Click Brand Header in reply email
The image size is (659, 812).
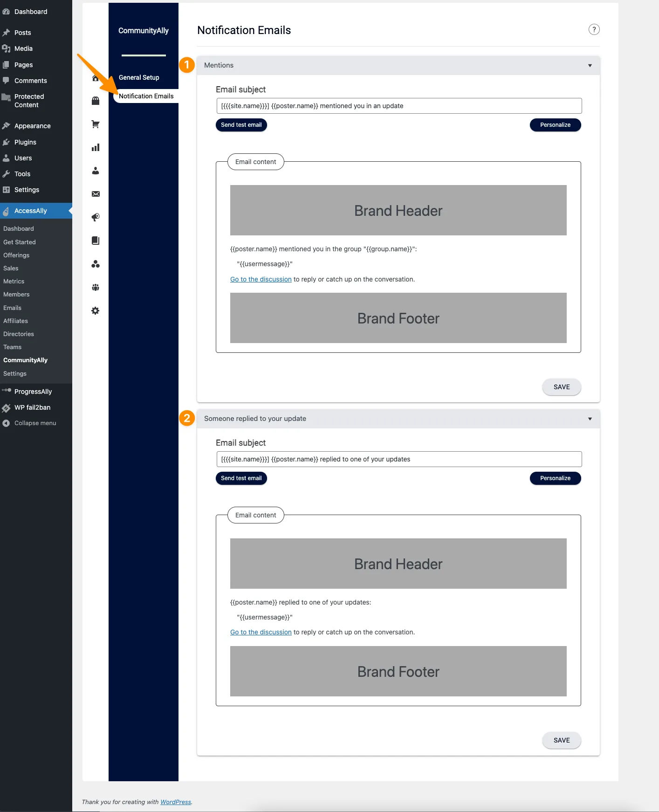[398, 564]
